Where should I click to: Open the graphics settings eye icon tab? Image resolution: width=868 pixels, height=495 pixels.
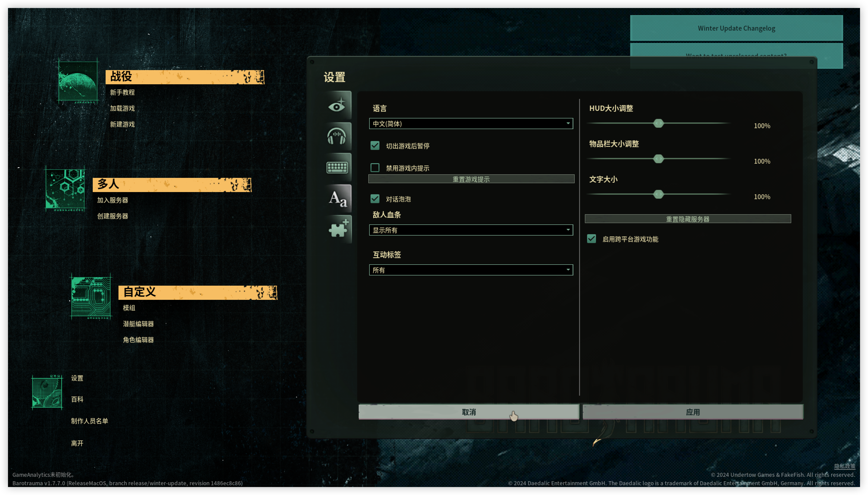coord(337,105)
